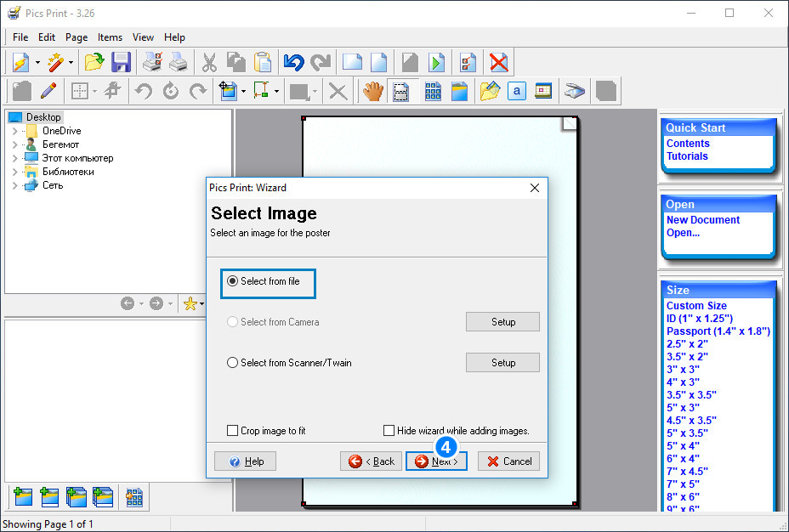Viewport: 789px width, 532px height.
Task: Open the favorites star dropdown arrow
Action: 202,303
